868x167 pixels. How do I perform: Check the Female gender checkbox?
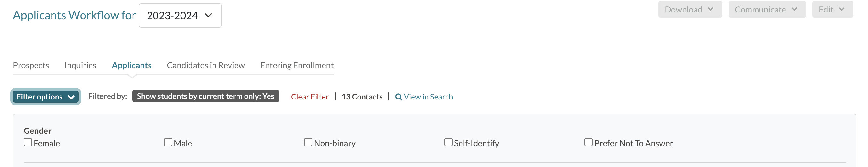point(28,142)
